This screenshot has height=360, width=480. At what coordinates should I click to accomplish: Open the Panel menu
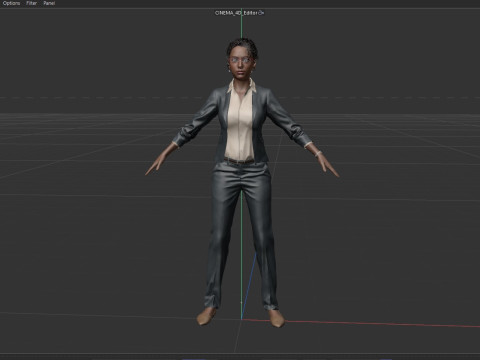(x=49, y=3)
